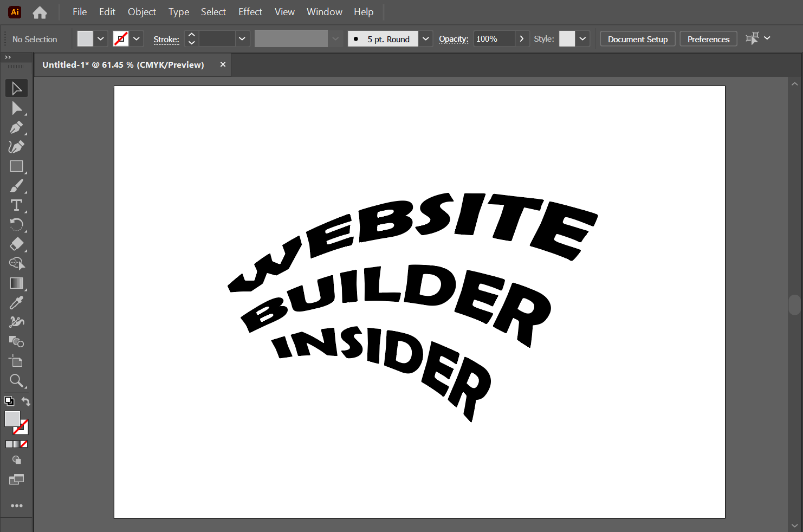The image size is (803, 532).
Task: Activate the Eyedropper tool
Action: point(16,303)
